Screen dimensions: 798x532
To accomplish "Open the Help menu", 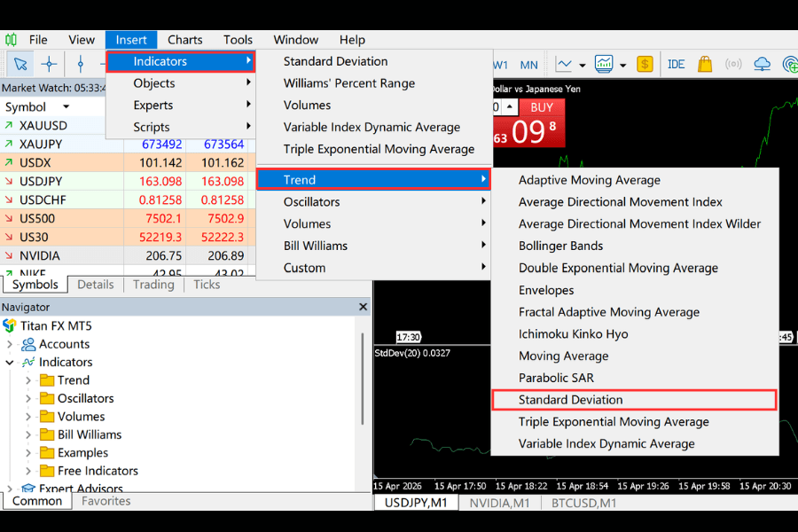I will click(x=352, y=40).
